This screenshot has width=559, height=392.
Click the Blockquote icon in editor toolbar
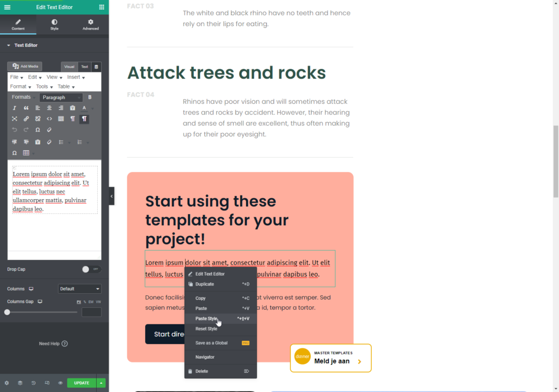pos(26,108)
